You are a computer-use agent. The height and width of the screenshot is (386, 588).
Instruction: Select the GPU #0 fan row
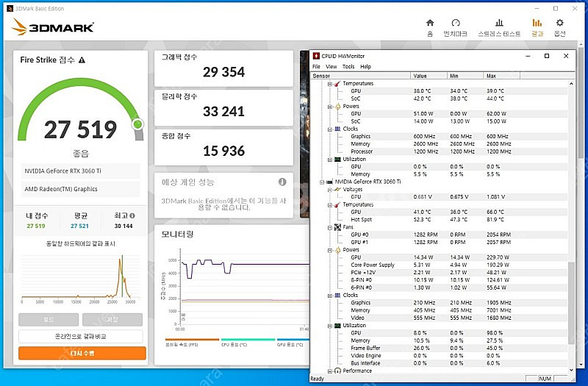439,235
